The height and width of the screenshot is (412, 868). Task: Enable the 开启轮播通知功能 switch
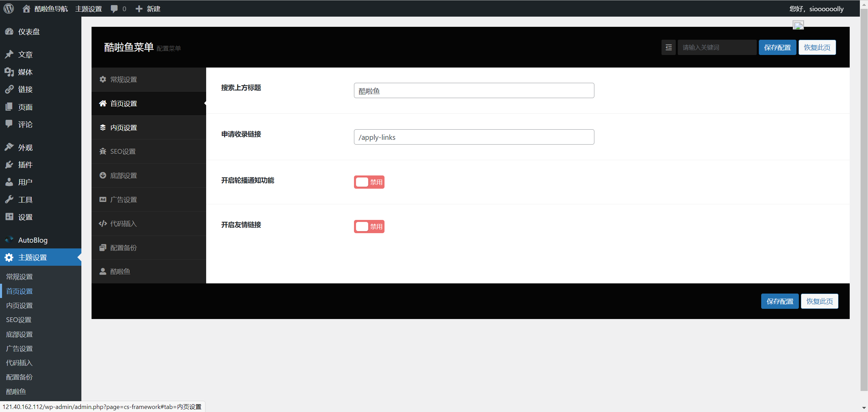[369, 182]
